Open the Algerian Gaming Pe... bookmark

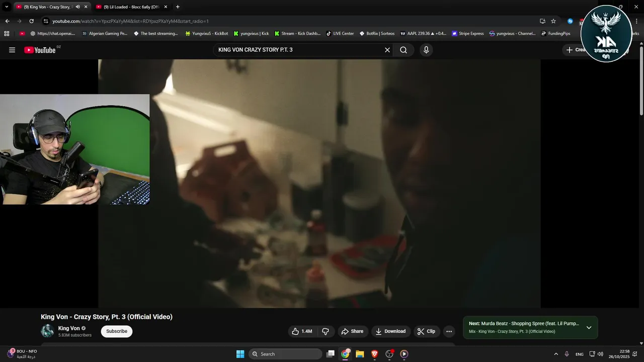pos(104,34)
